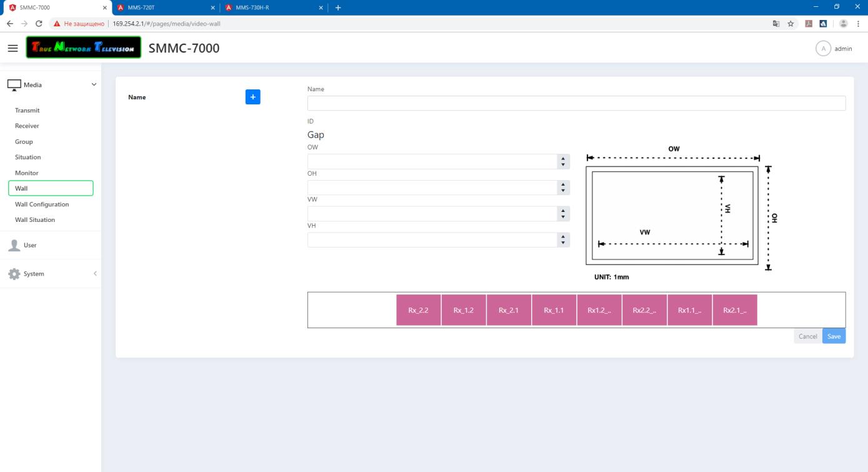The width and height of the screenshot is (868, 472).
Task: Click the blue plus add-wall button
Action: tap(252, 97)
